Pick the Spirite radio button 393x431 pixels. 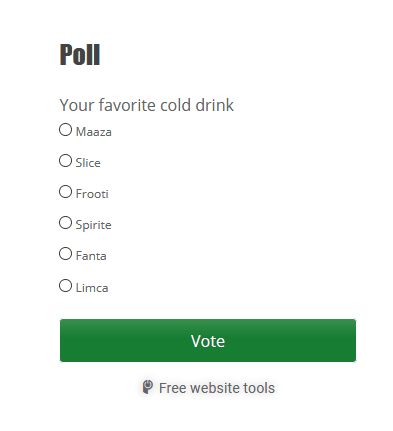click(x=65, y=223)
